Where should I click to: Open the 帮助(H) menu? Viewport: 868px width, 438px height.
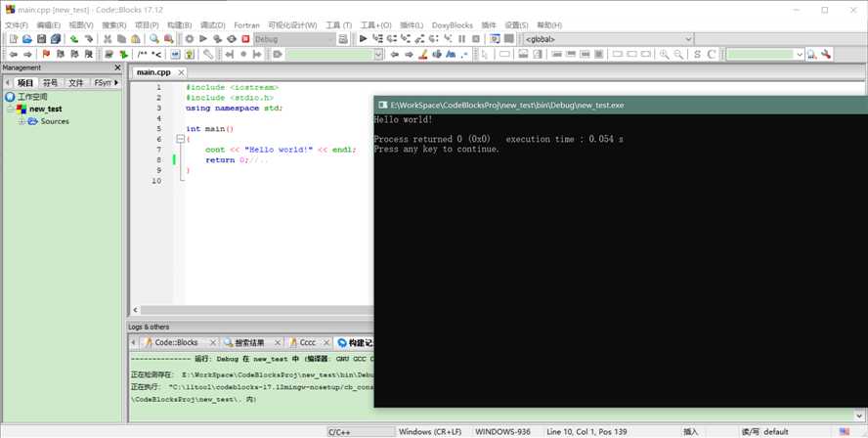click(549, 24)
